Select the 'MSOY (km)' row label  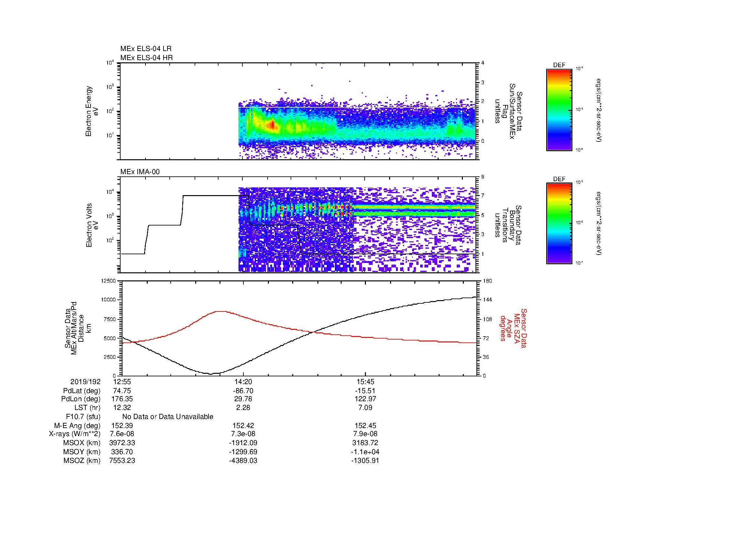pos(82,452)
